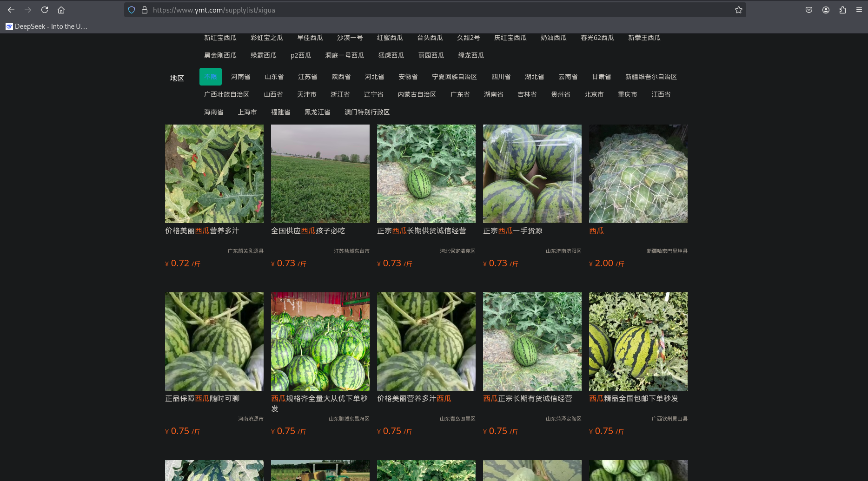Go back to the previous page
The height and width of the screenshot is (481, 868).
[11, 10]
